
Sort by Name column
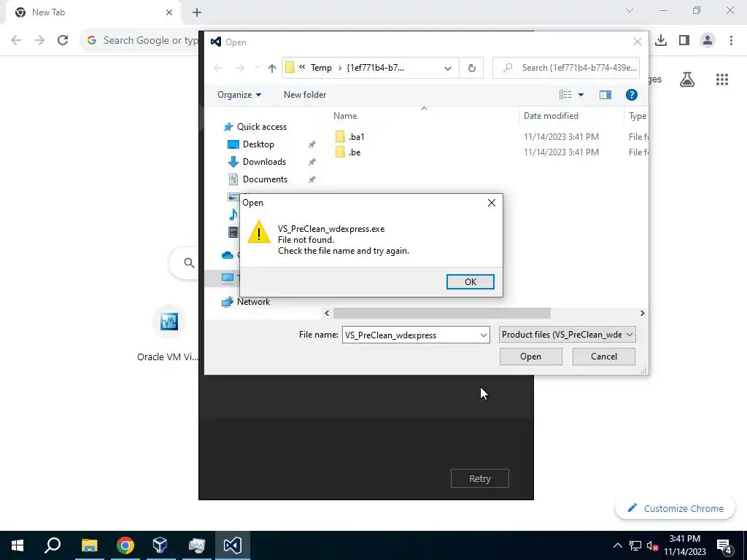tap(345, 116)
